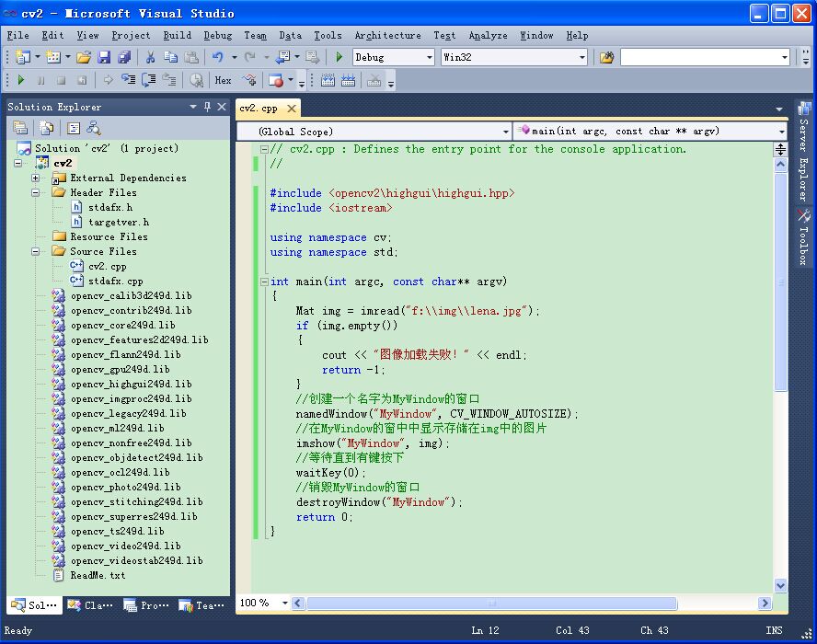
Task: Click the Open File folder icon
Action: 84,57
